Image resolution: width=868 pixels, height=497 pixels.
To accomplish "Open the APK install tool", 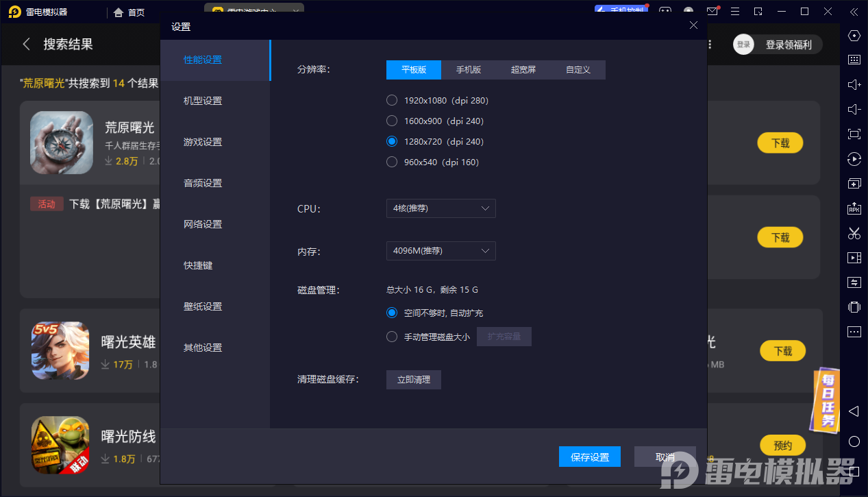I will [x=854, y=208].
